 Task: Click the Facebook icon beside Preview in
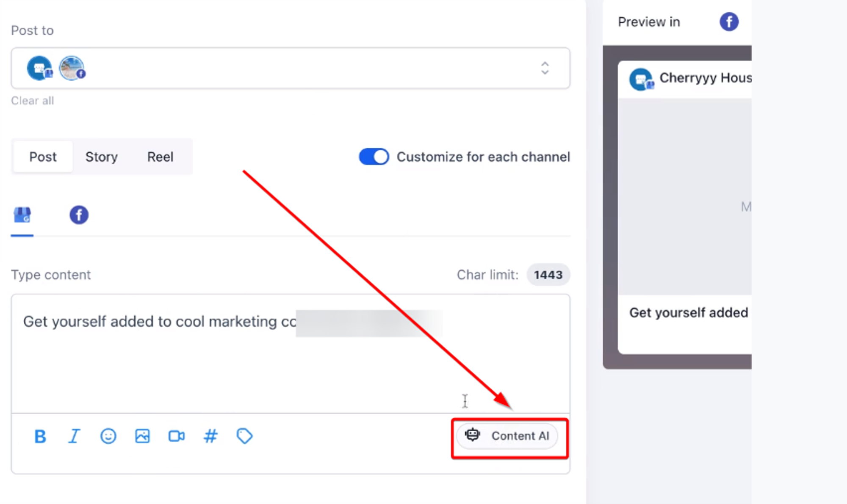[729, 22]
